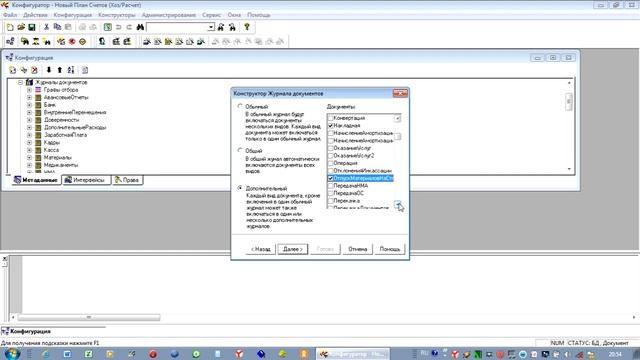Expand the Кадры tree node
The height and width of the screenshot is (360, 640).
[29, 142]
